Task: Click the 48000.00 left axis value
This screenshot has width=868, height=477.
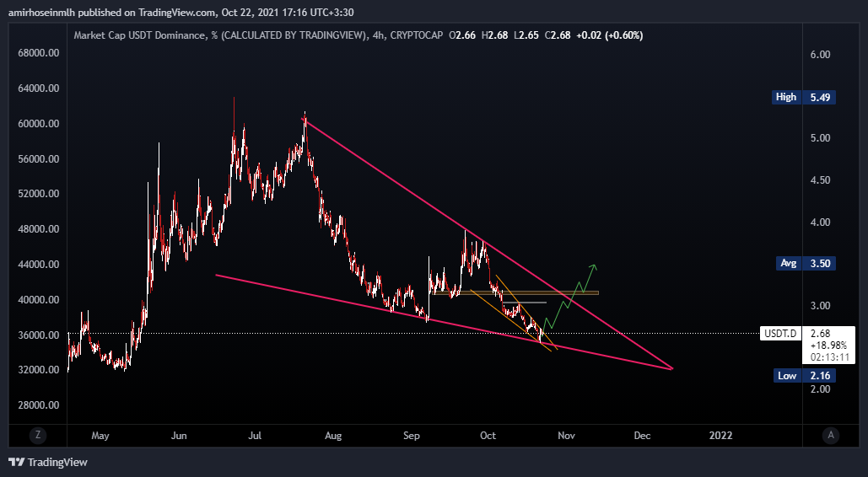Action: point(38,229)
